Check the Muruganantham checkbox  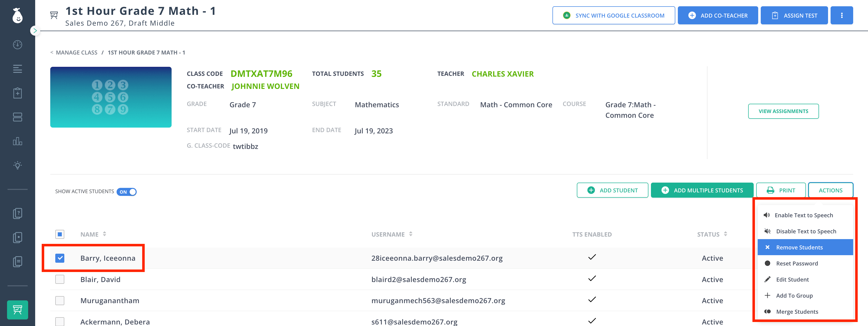click(x=60, y=300)
